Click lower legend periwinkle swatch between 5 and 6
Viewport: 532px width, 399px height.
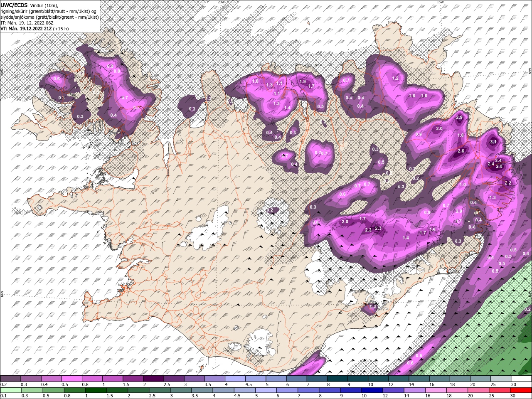[266, 390]
